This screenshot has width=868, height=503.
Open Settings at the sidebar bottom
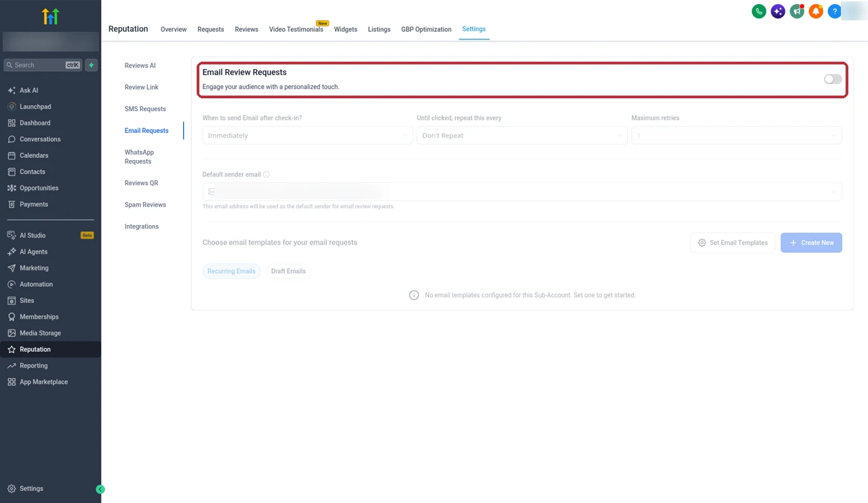[x=25, y=489]
